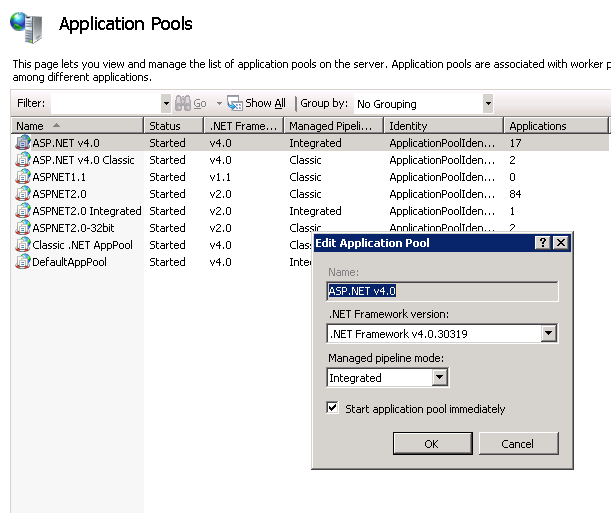The height and width of the screenshot is (513, 611).
Task: Sort by the Applications column header
Action: click(556, 126)
